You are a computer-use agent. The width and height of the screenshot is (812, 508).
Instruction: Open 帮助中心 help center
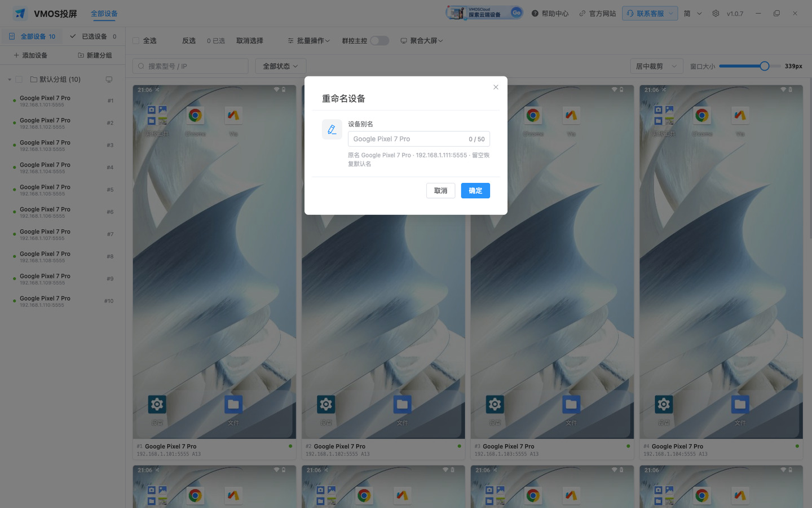pyautogui.click(x=550, y=14)
